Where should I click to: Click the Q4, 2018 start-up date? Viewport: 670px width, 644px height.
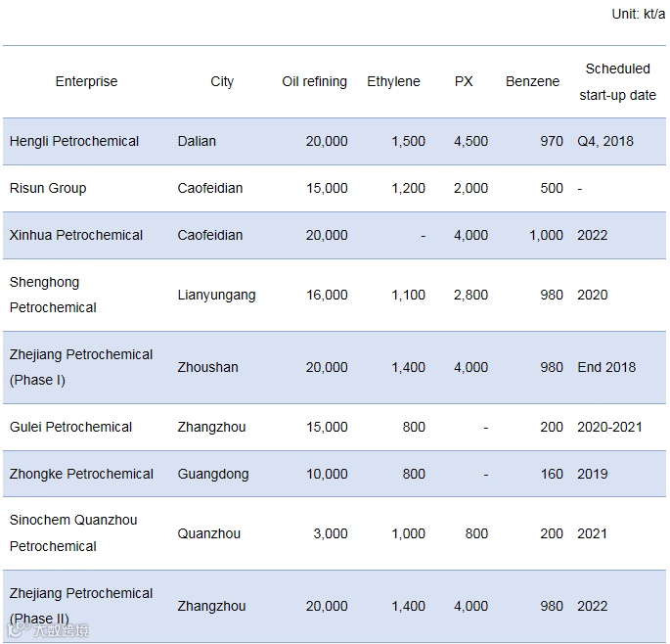(605, 141)
